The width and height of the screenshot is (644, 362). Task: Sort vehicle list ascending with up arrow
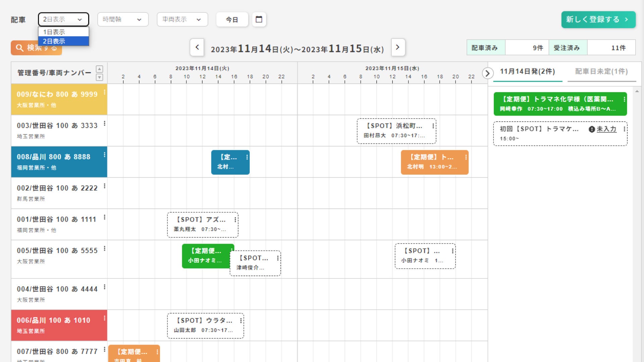click(x=99, y=69)
